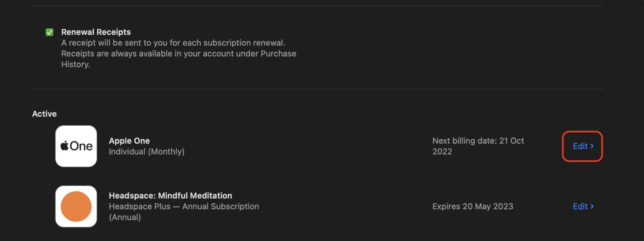Screen dimensions: 644x241
Task: Click the (Annual) label under Headspace
Action: point(125,218)
